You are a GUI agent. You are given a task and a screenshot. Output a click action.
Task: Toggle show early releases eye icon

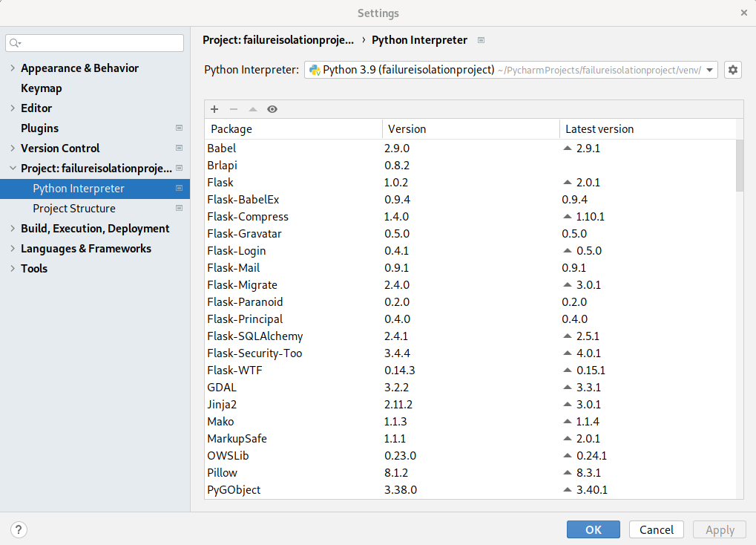(272, 109)
